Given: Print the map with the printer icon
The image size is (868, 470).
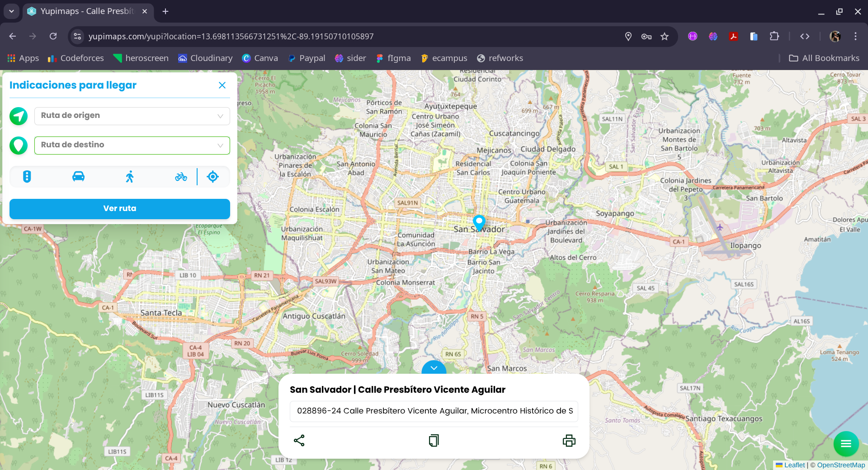Looking at the screenshot, I should point(569,441).
